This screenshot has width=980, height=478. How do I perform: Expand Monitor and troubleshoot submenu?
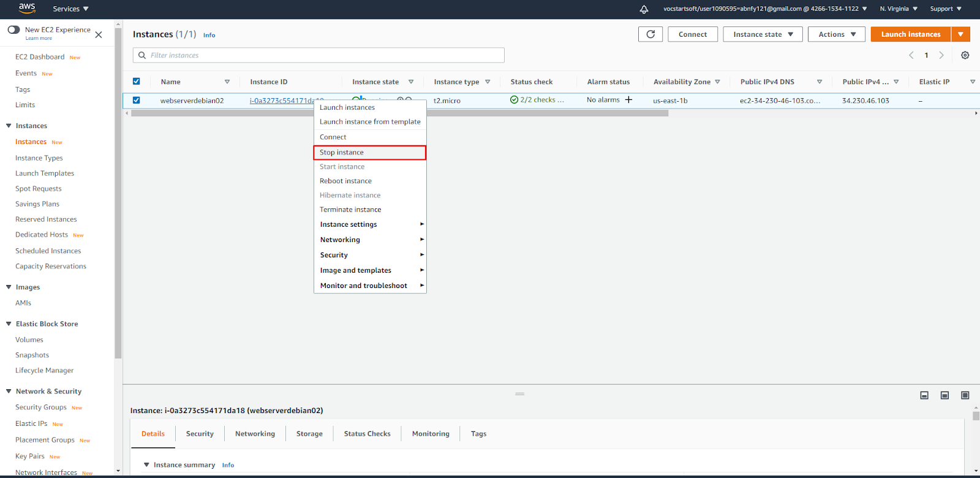(x=370, y=286)
